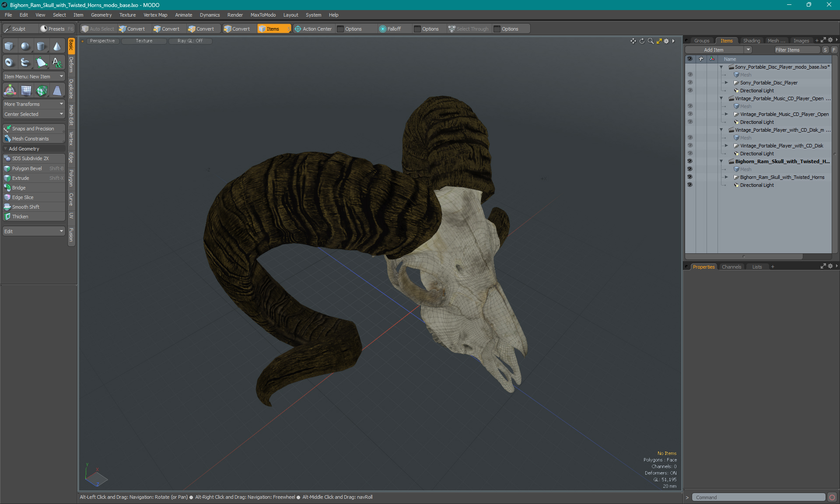Open the Center Selected dropdown

tap(34, 114)
